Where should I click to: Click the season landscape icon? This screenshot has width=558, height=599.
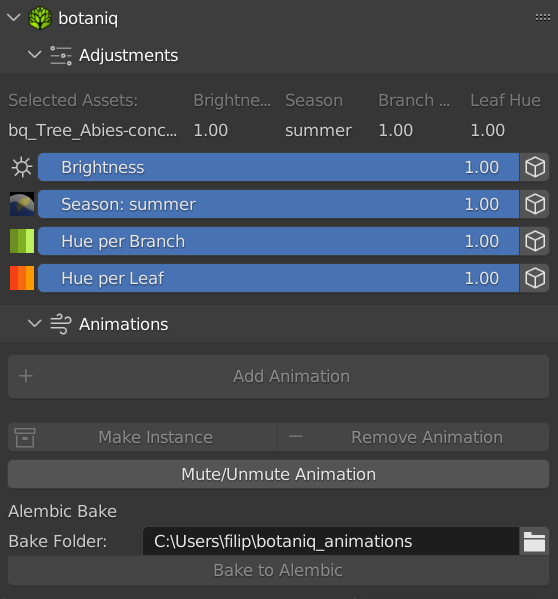(x=22, y=204)
